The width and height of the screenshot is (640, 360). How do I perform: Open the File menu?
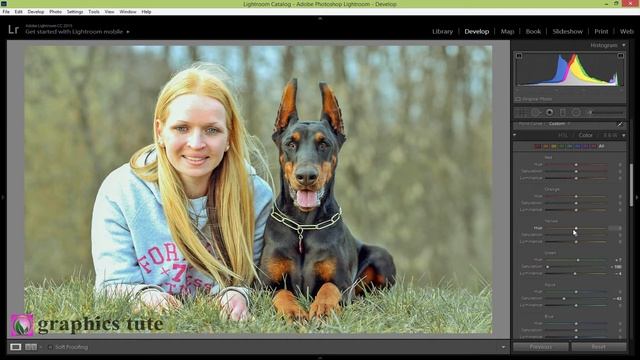pyautogui.click(x=6, y=12)
